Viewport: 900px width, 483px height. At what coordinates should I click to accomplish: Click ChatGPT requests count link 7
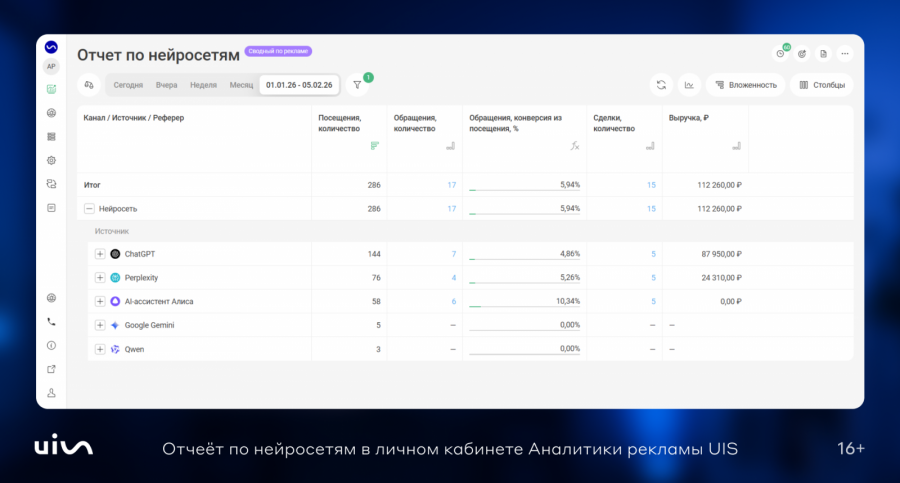click(x=453, y=254)
